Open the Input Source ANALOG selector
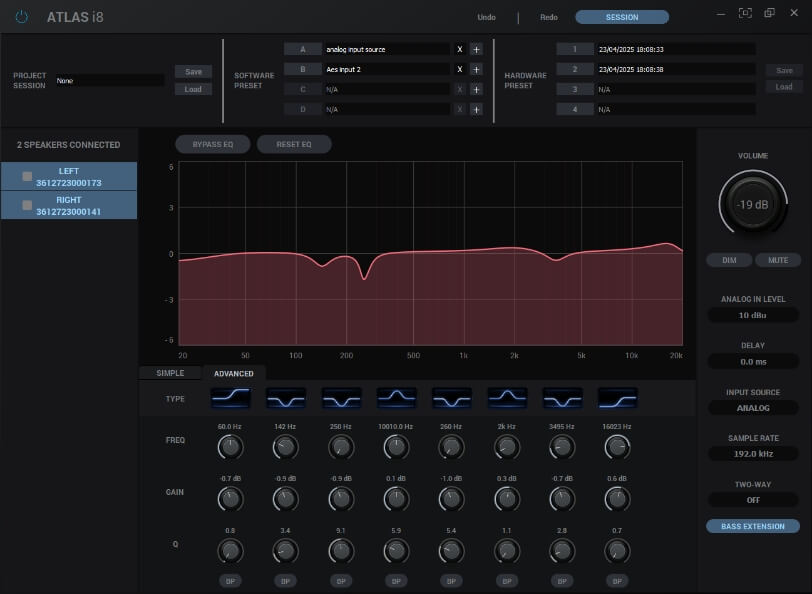This screenshot has height=594, width=812. click(x=753, y=408)
